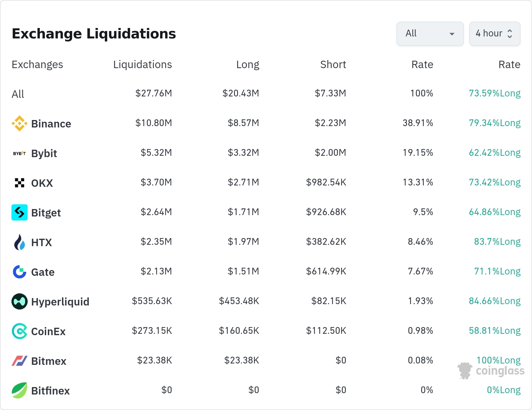The width and height of the screenshot is (532, 410).
Task: Open the 4 hour timeframe selector
Action: [495, 34]
